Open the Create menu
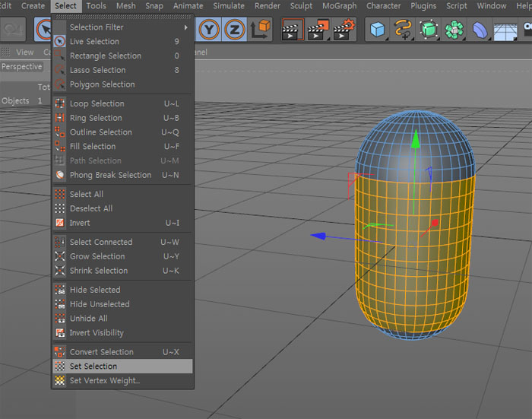The height and width of the screenshot is (419, 532). click(x=33, y=6)
